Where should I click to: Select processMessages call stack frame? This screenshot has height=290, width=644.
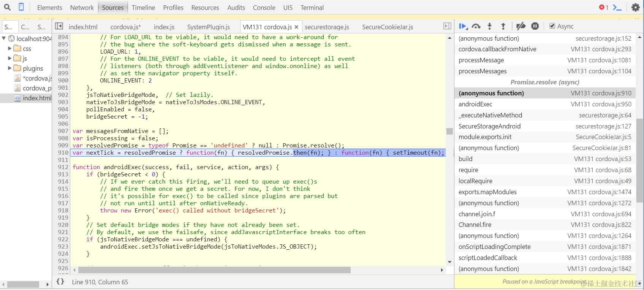click(x=545, y=71)
